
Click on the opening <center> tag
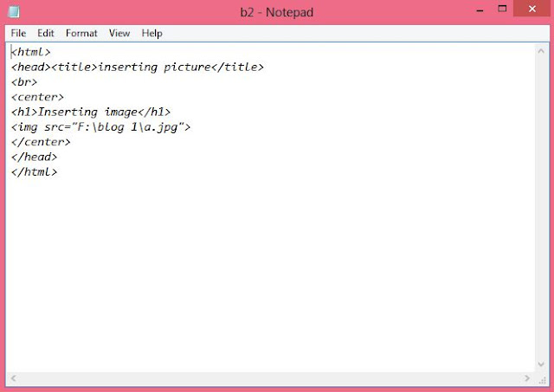(x=37, y=97)
